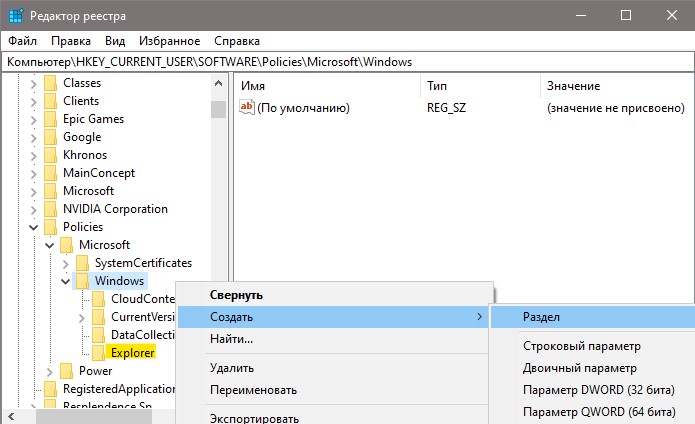Expand the Epic Games key
This screenshot has height=424, width=695.
pos(34,120)
